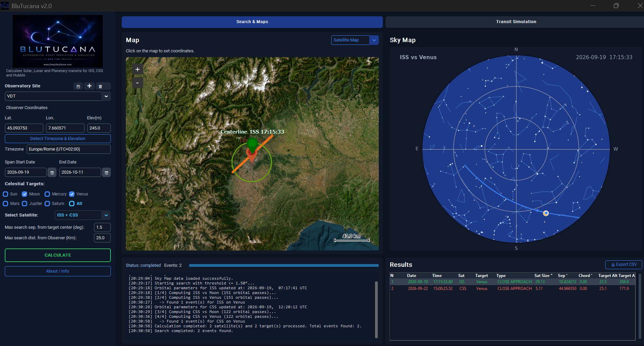
Task: Start the search with the CALCULATE button
Action: pos(58,255)
